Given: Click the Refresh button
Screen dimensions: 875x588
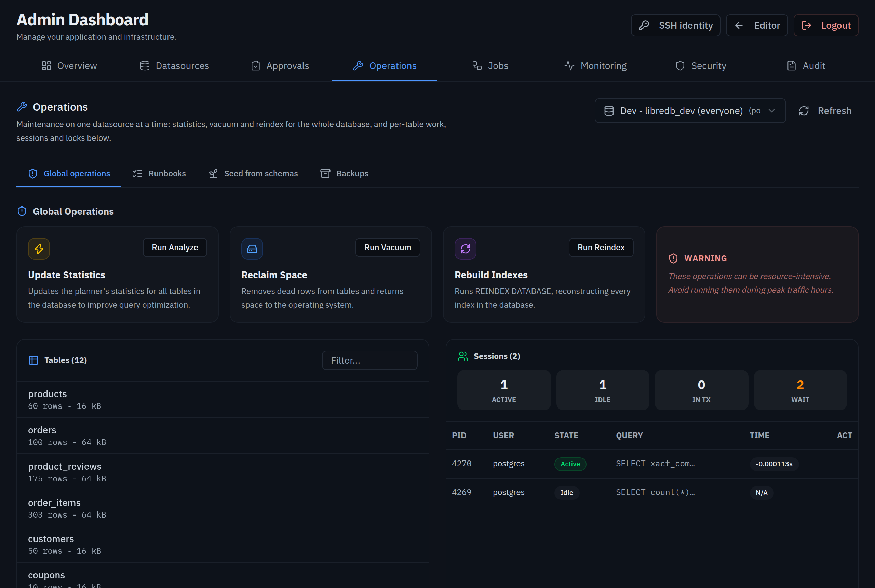Looking at the screenshot, I should click(x=825, y=111).
